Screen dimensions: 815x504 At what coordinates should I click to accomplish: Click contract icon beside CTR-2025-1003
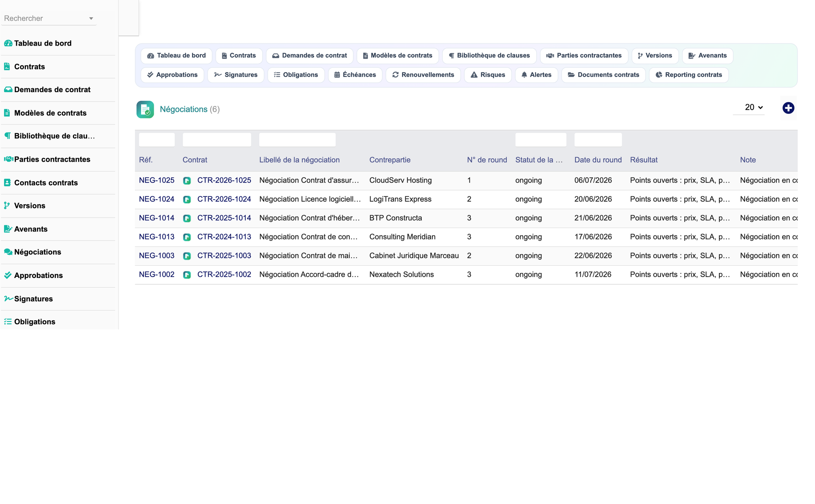[x=187, y=256]
